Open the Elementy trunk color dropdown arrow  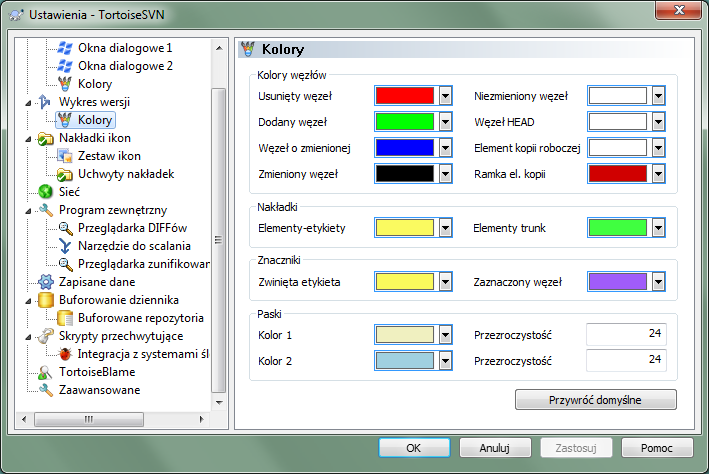point(658,228)
